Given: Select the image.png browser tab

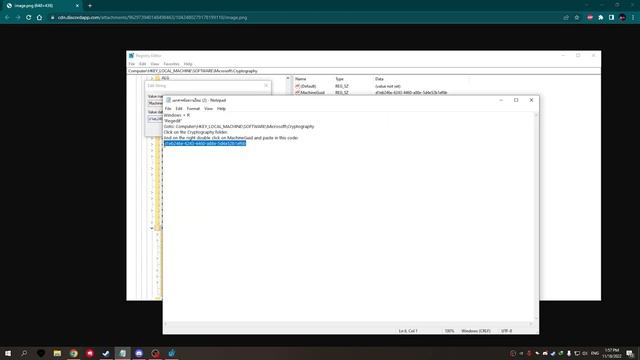Looking at the screenshot, I should click(x=42, y=6).
